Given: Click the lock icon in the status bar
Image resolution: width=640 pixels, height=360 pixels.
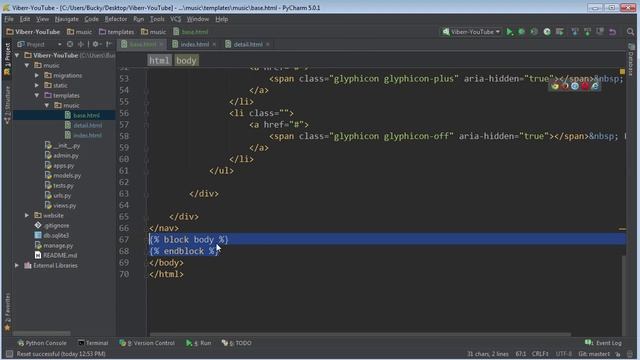Looking at the screenshot, I should point(618,354).
